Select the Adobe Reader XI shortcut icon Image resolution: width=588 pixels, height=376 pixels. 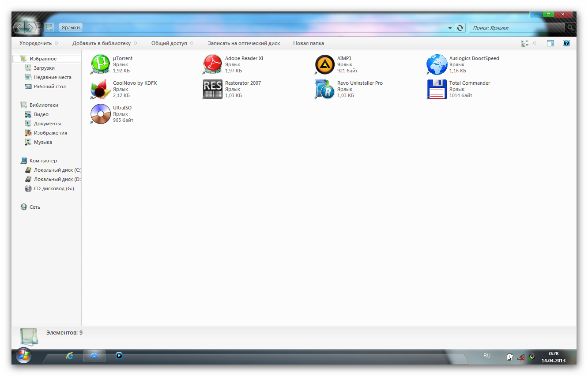(212, 64)
